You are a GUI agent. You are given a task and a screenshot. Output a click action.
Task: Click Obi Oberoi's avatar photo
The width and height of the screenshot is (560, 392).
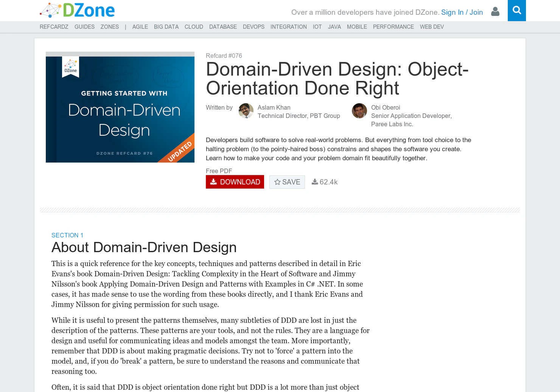[x=359, y=111]
